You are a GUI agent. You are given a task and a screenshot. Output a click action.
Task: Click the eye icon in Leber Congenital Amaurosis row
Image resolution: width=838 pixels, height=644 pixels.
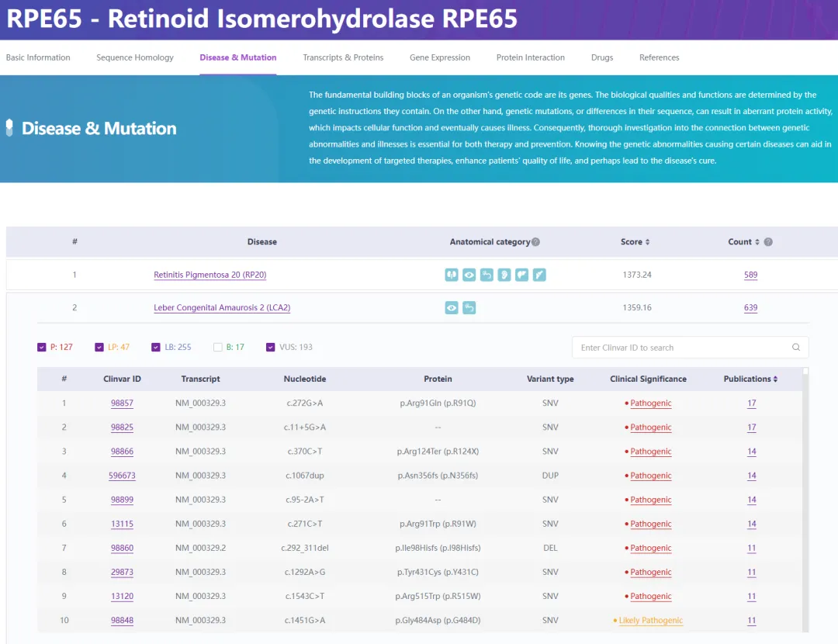[x=452, y=308]
